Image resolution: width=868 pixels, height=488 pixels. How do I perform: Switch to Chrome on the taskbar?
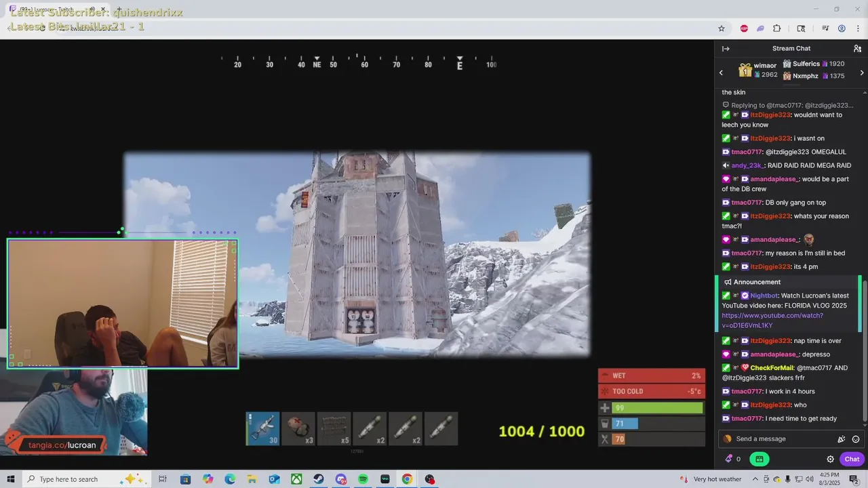click(x=407, y=479)
